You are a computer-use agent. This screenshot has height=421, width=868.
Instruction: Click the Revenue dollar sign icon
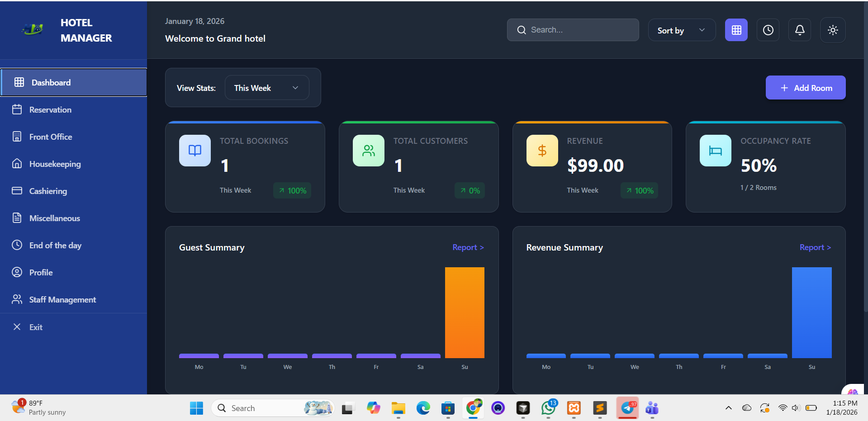[x=542, y=151]
